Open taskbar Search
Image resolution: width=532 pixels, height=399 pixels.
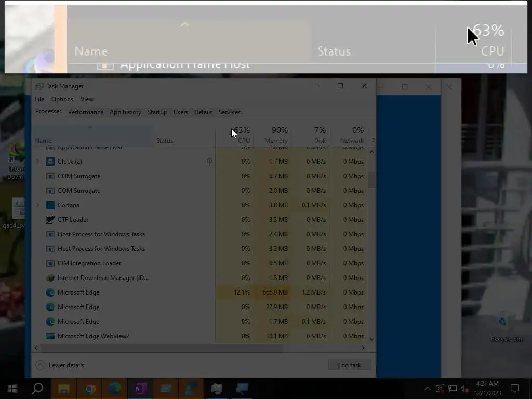click(37, 389)
